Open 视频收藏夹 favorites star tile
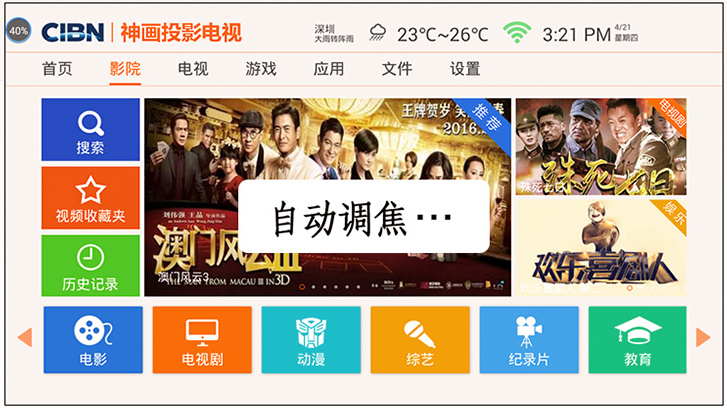Screen dimensions: 727x410 90,198
